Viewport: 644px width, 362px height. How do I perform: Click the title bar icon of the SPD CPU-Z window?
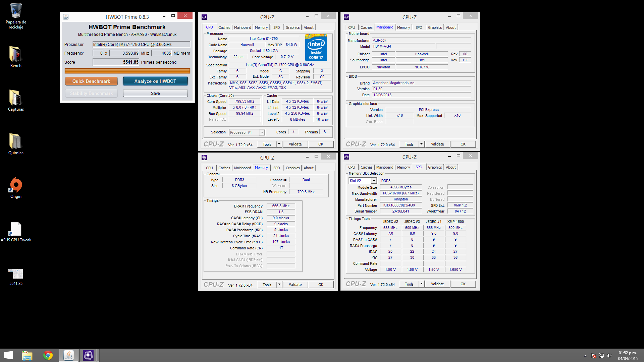346,157
